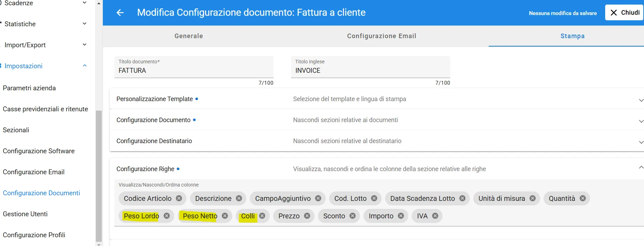Edit the Titolo inglese field
Image resolution: width=644 pixels, height=246 pixels.
click(x=370, y=67)
